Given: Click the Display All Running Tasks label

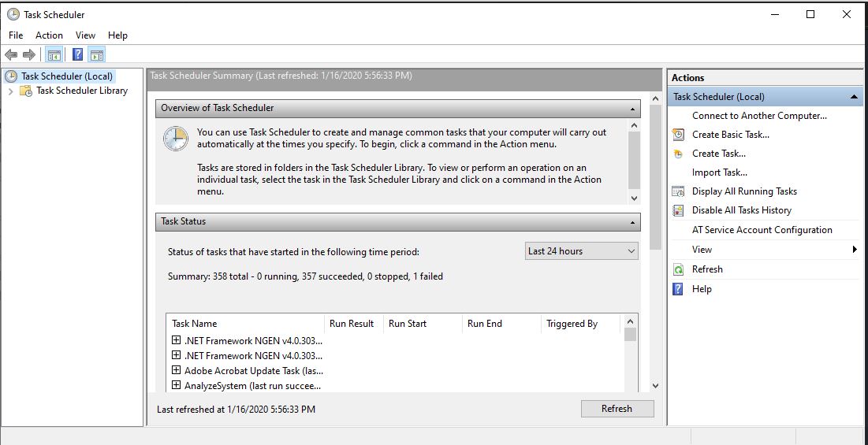Looking at the screenshot, I should point(744,191).
